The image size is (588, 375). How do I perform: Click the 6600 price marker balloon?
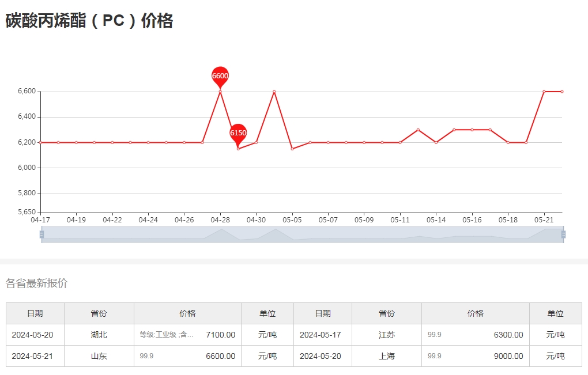click(220, 76)
